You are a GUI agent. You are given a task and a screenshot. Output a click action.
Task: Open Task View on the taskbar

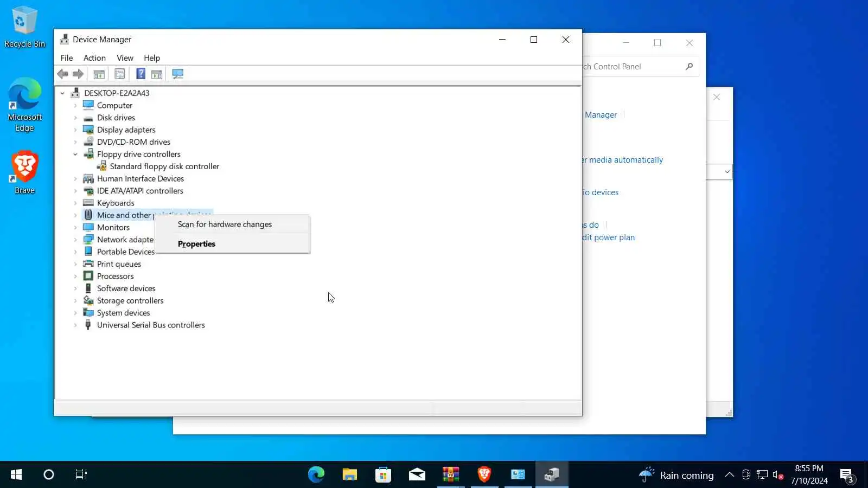point(81,474)
